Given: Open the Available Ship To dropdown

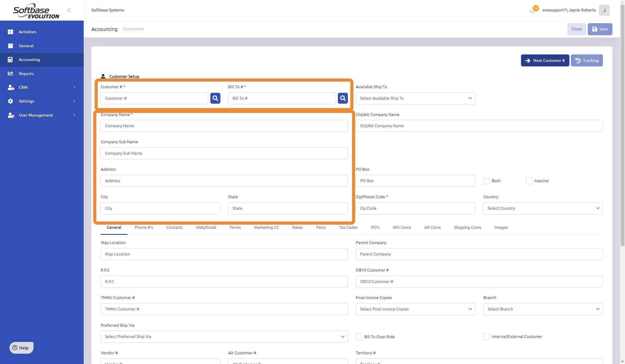Looking at the screenshot, I should point(415,98).
